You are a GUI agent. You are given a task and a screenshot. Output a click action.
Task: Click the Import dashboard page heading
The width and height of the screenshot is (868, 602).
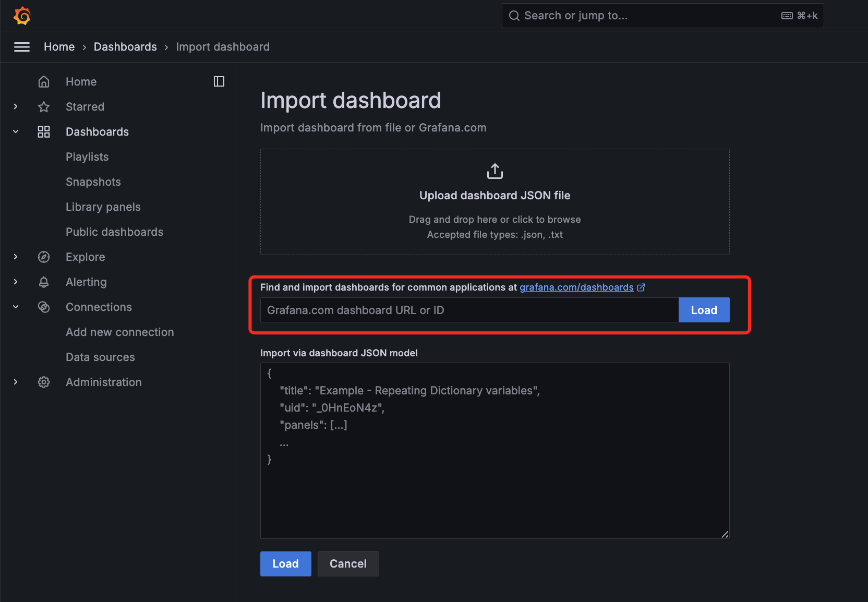[x=351, y=100]
